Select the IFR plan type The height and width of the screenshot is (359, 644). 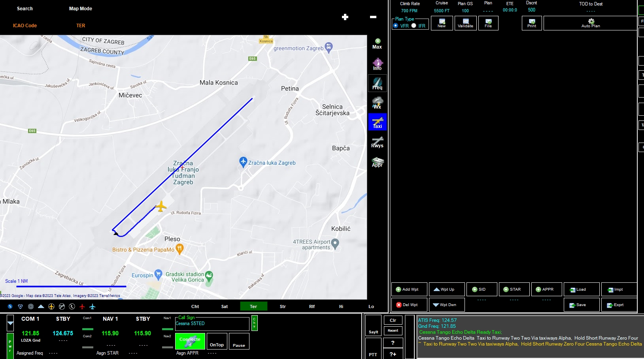tap(414, 26)
